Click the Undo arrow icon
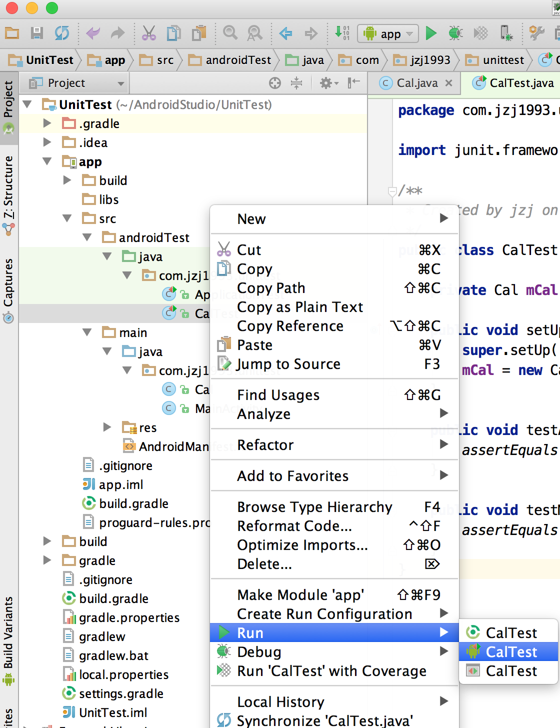The height and width of the screenshot is (728, 560). tap(92, 33)
